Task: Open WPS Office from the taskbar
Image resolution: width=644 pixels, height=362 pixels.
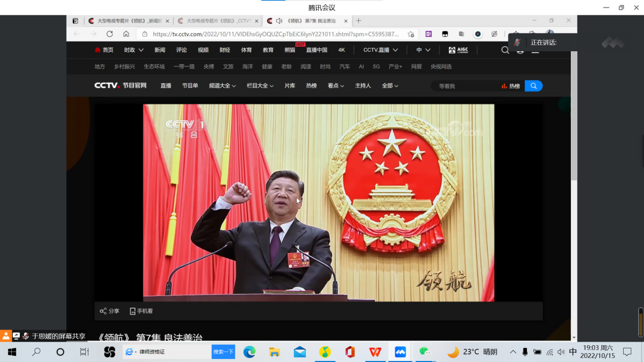Action: tap(375, 352)
